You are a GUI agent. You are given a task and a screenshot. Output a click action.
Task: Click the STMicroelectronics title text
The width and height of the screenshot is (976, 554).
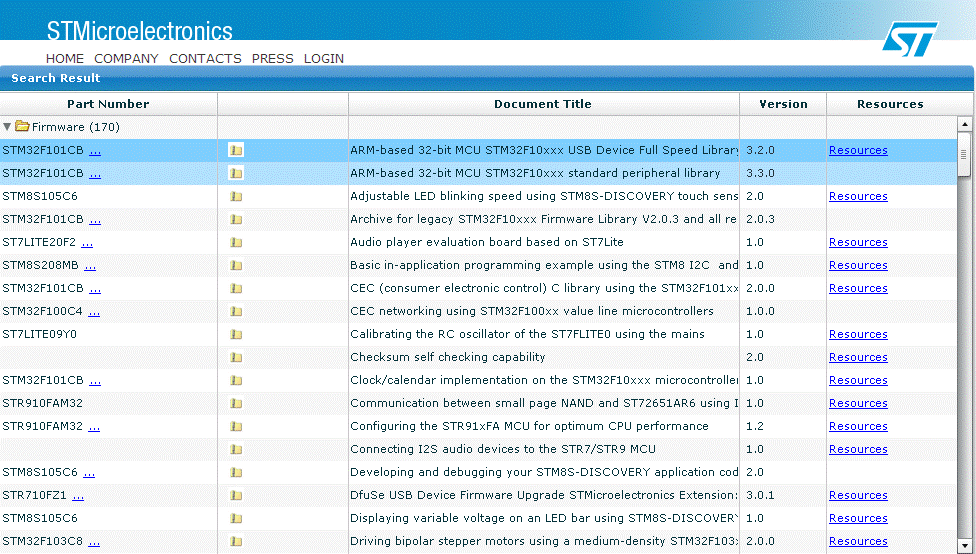point(139,31)
